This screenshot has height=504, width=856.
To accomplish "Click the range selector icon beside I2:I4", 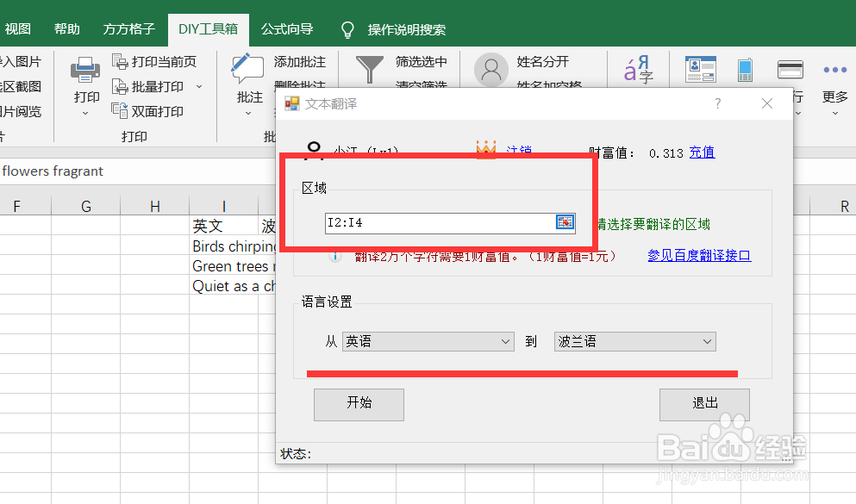I will [566, 222].
